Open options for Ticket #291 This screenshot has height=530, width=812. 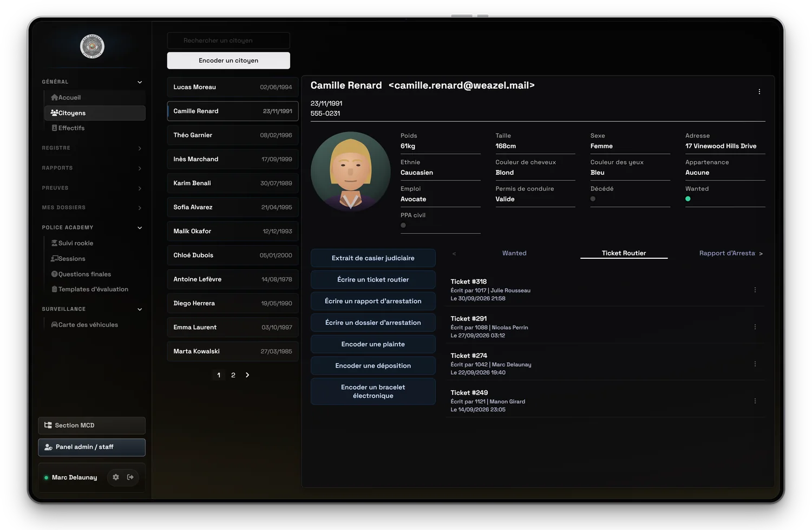(x=755, y=327)
